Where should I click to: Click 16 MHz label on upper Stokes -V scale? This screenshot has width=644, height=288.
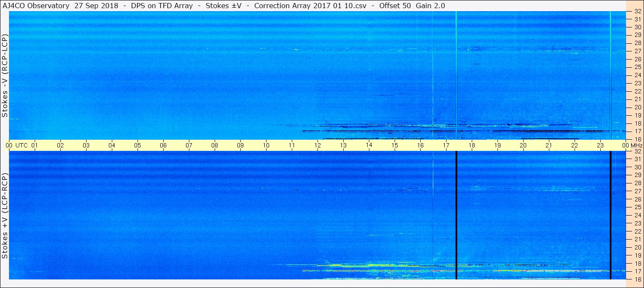637,139
